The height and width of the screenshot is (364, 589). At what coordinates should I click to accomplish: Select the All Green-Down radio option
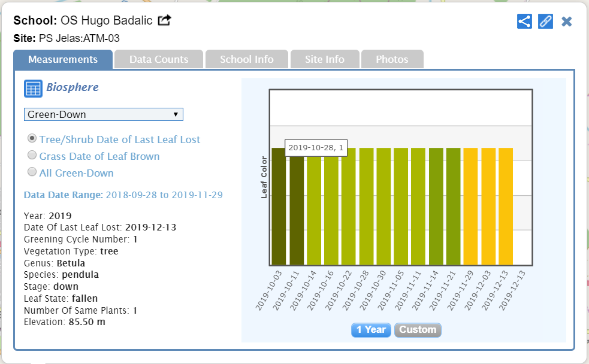click(x=32, y=172)
